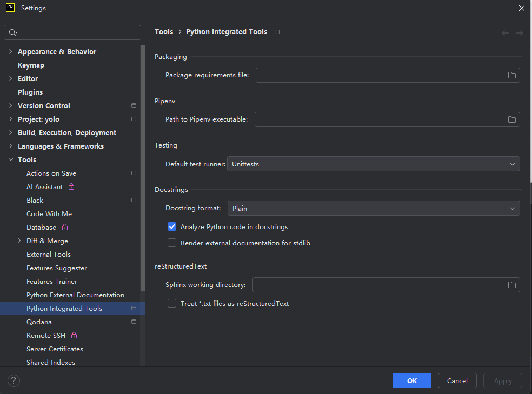Click project icon beside Version Control
Image resolution: width=532 pixels, height=394 pixels.
click(x=134, y=105)
